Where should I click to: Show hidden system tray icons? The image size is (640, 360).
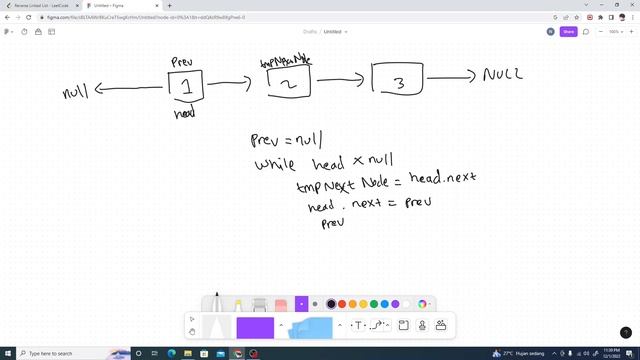pos(554,353)
